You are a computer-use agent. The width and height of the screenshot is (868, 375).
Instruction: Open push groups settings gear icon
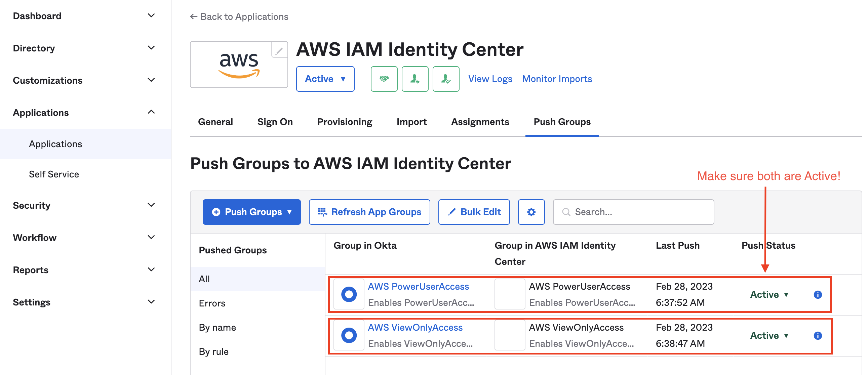531,212
